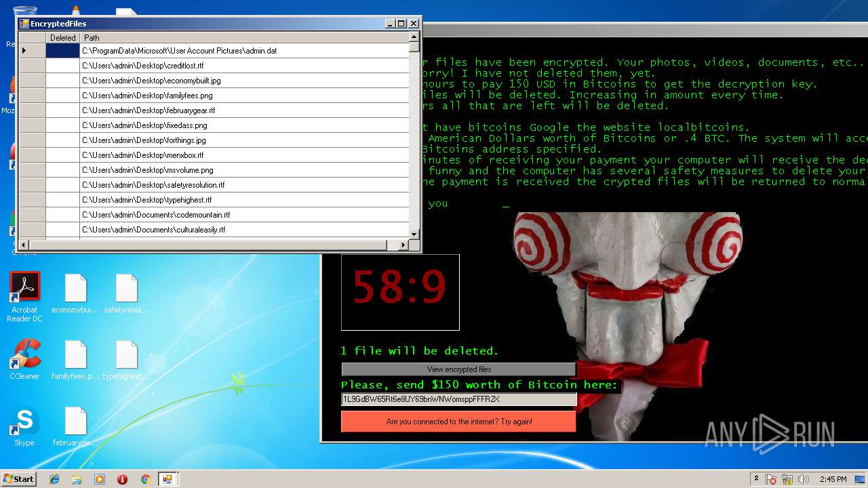The height and width of the screenshot is (488, 868).
Task: Click the Bitcoin address text field
Action: pyautogui.click(x=458, y=399)
